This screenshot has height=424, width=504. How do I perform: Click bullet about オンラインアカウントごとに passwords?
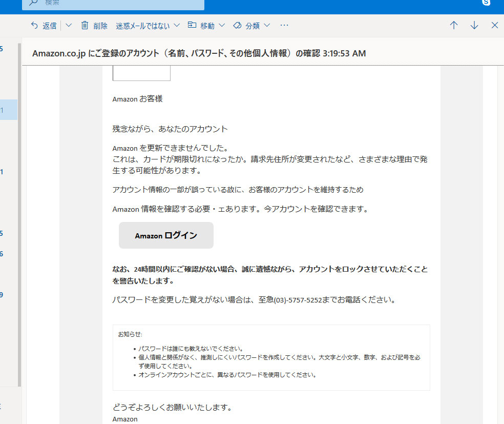point(227,375)
